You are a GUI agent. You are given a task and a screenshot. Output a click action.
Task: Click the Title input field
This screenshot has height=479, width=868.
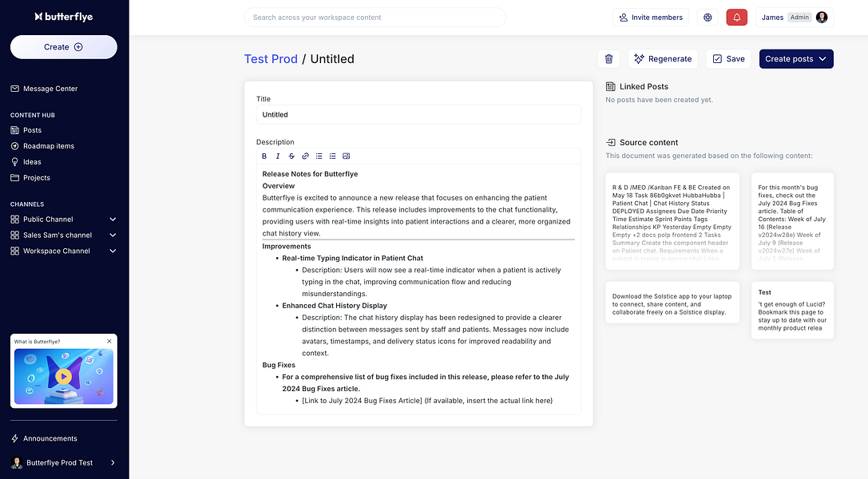coord(418,115)
